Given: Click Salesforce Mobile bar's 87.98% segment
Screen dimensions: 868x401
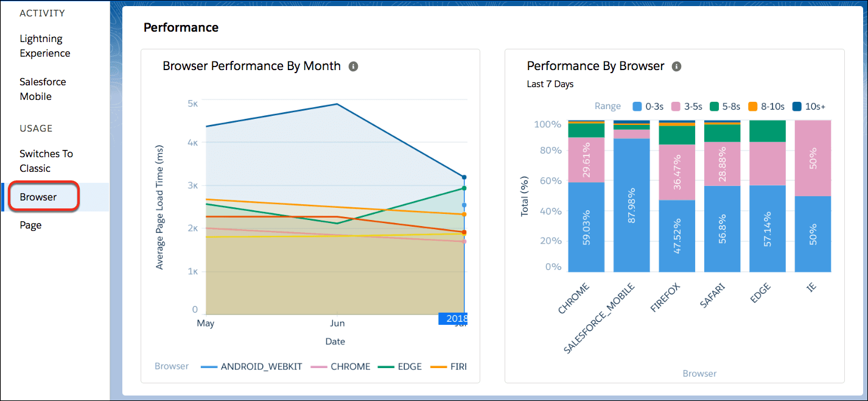Looking at the screenshot, I should pos(632,205).
